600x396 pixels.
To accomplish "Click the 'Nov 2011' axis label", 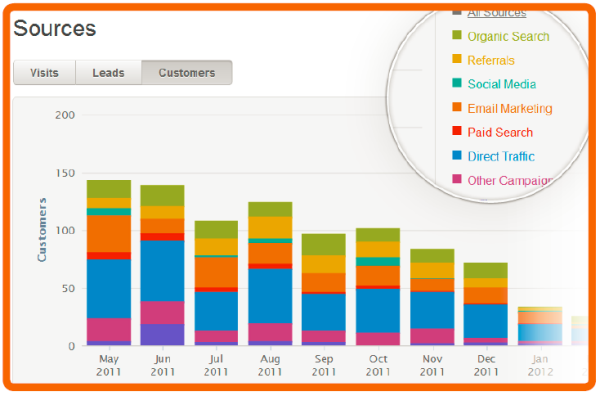I will coord(432,365).
